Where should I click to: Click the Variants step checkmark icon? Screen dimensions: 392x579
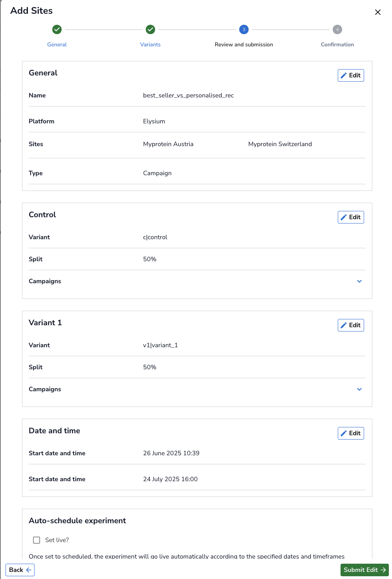150,29
